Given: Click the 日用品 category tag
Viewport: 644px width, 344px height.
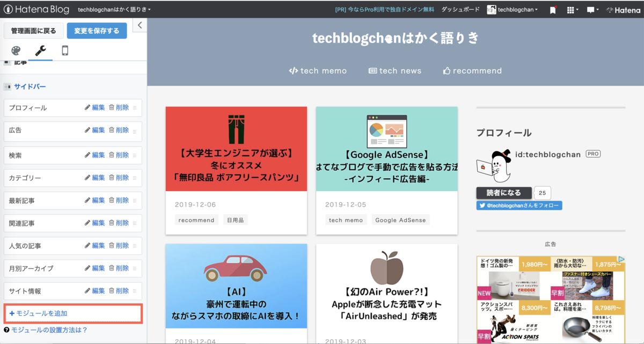Looking at the screenshot, I should pyautogui.click(x=235, y=220).
